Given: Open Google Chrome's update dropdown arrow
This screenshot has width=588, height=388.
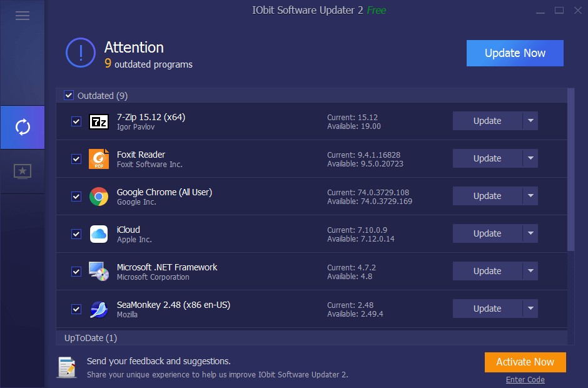Looking at the screenshot, I should (531, 196).
